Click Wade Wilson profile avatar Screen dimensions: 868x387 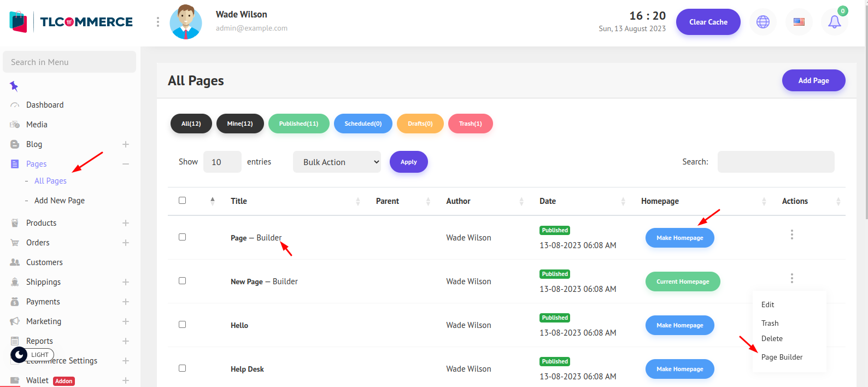click(186, 22)
